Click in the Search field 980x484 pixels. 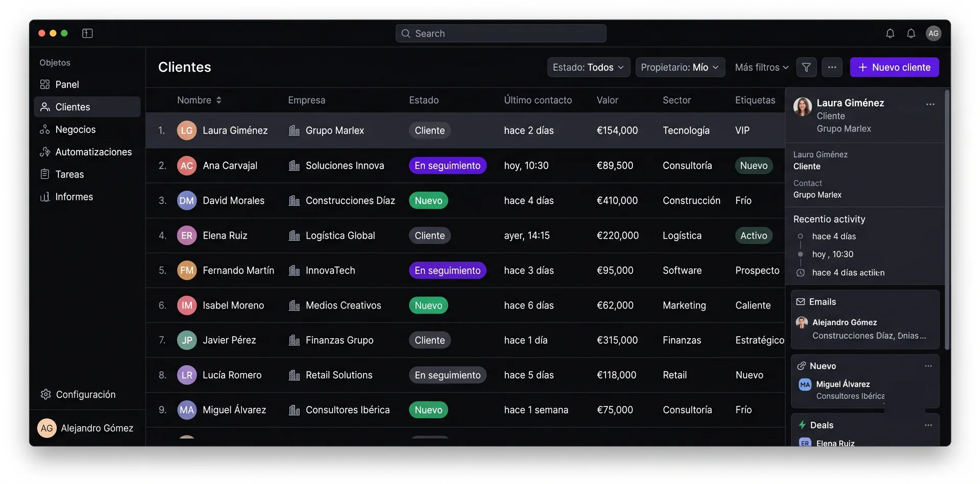501,33
